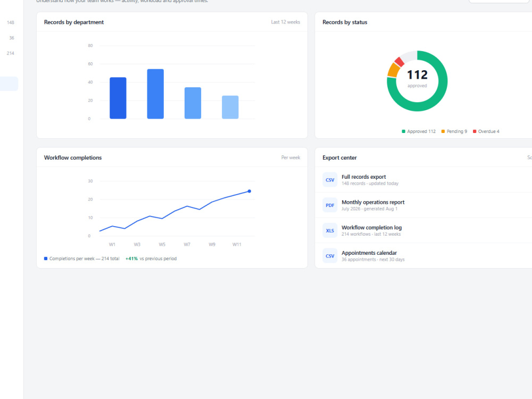Choose the Appointments calendar export

423,256
